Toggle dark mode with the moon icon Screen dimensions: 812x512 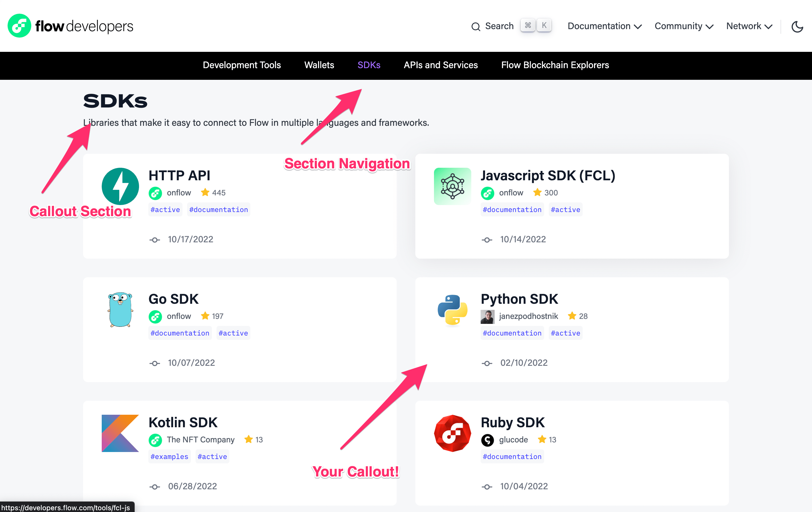coord(797,26)
